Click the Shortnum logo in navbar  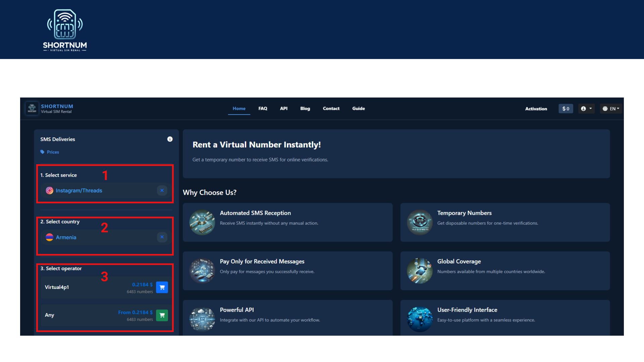tap(32, 108)
